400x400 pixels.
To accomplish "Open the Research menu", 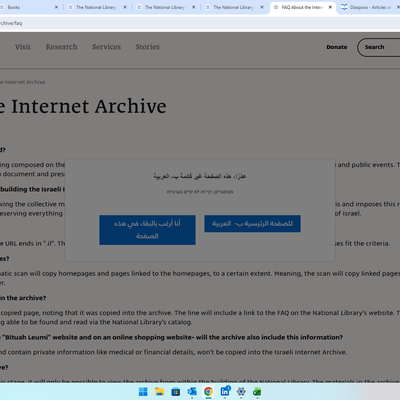I will pyautogui.click(x=61, y=47).
